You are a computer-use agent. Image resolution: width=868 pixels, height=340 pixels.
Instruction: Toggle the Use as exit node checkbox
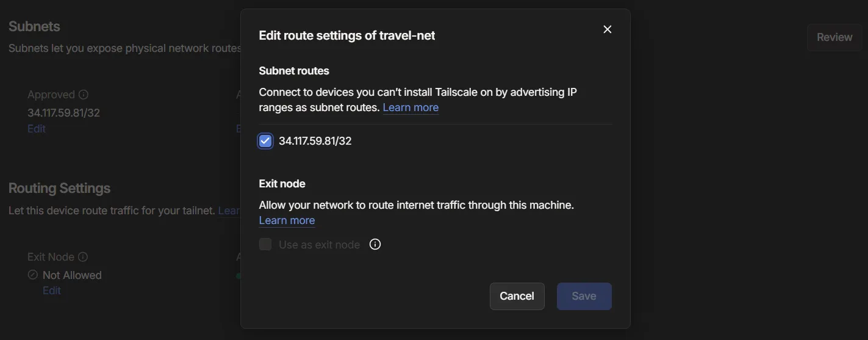[265, 245]
